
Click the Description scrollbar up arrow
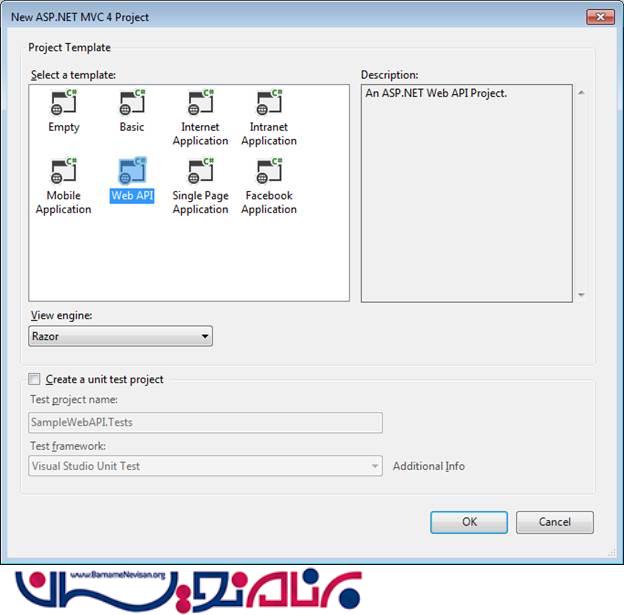click(581, 93)
